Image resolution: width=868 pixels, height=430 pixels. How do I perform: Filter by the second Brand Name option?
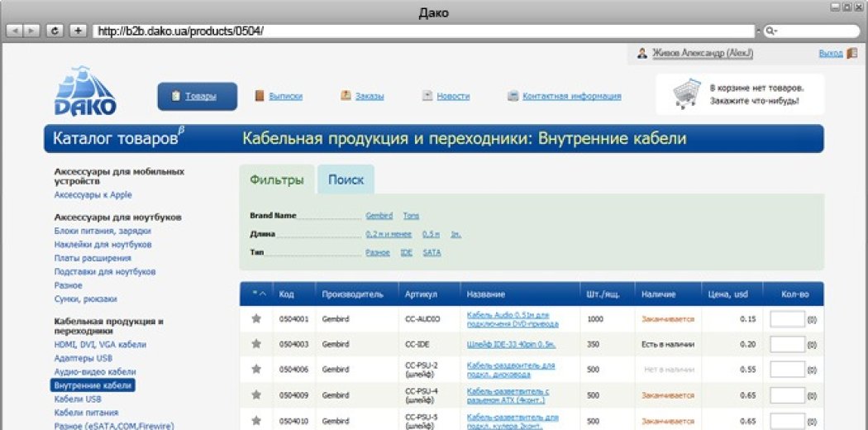(411, 216)
